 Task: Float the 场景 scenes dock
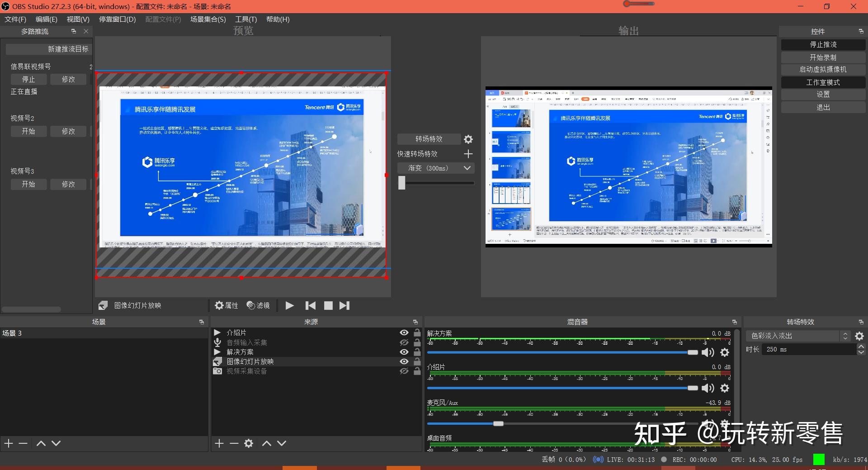click(202, 322)
